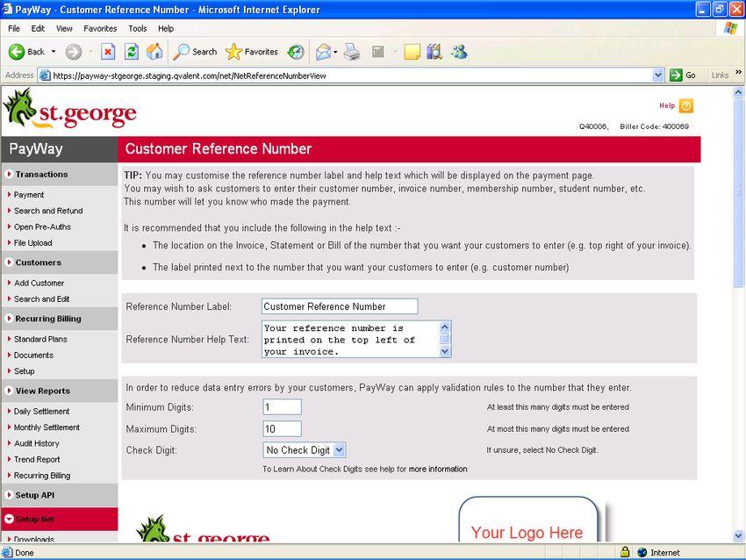
Task: Open the View menu
Action: click(x=64, y=28)
